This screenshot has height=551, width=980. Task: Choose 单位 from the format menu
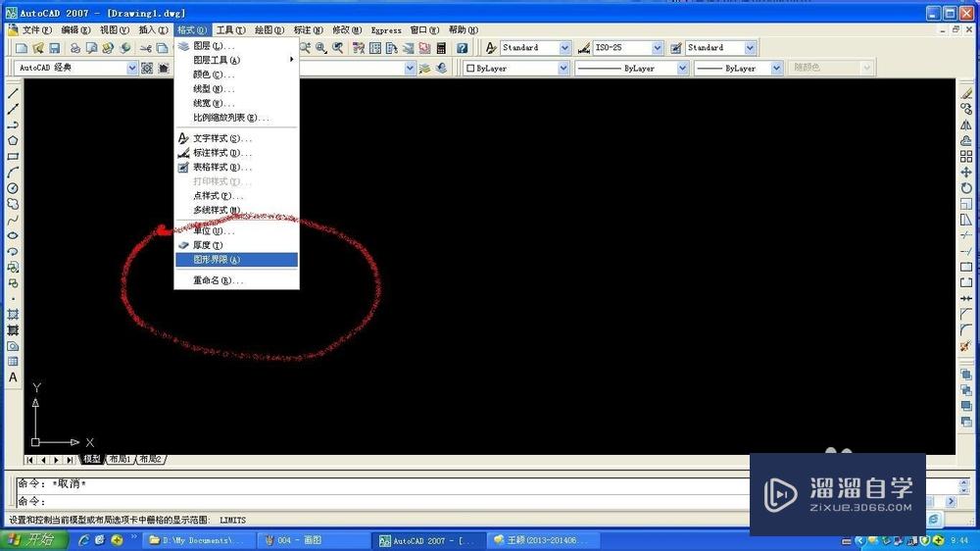coord(237,230)
